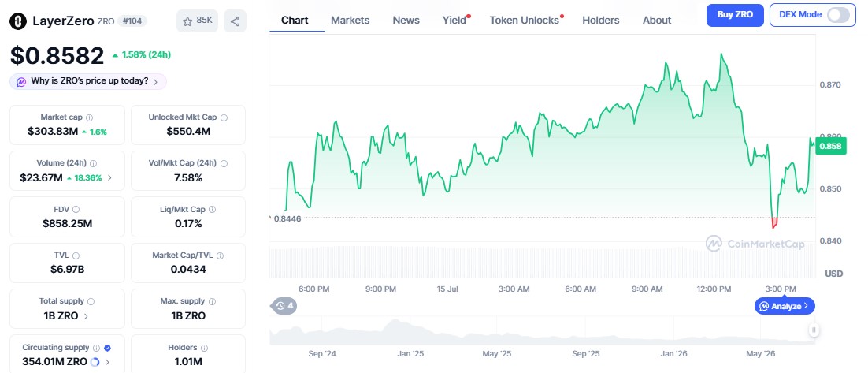Viewport: 868px width, 373px height.
Task: Click the 0.8446 baseline label on chart
Action: click(x=287, y=219)
